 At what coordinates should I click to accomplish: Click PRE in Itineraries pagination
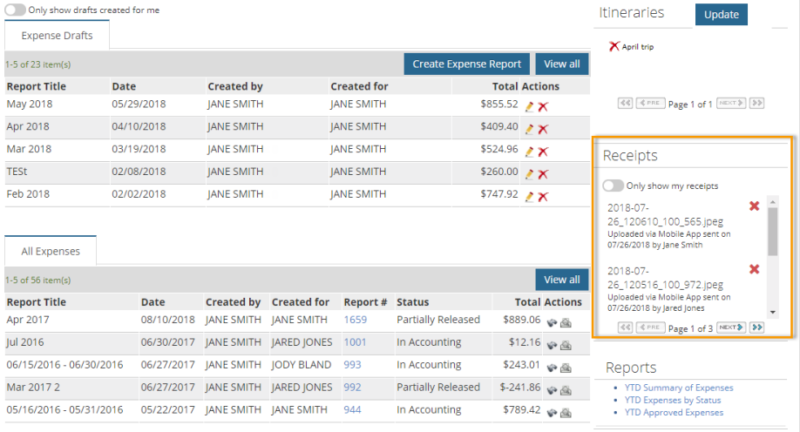click(x=651, y=103)
